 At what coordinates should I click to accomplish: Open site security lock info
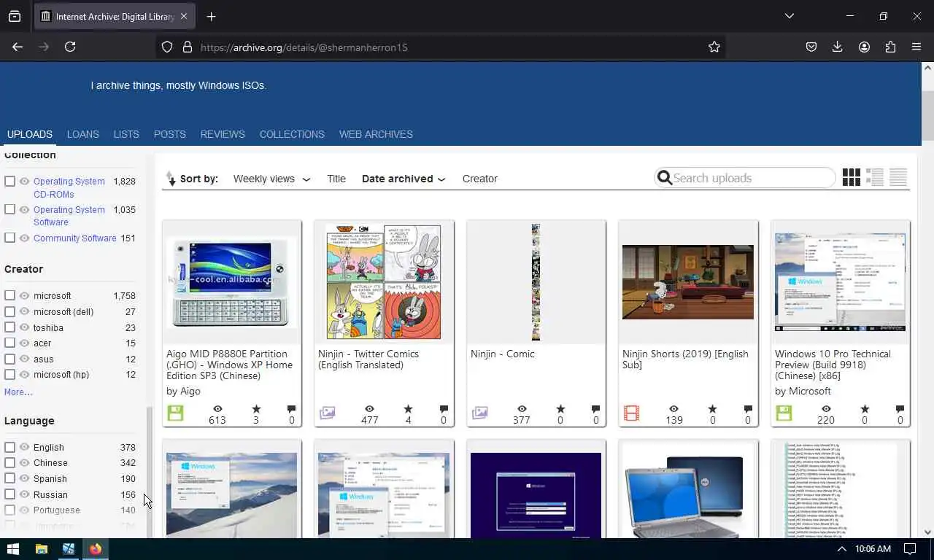pos(188,47)
